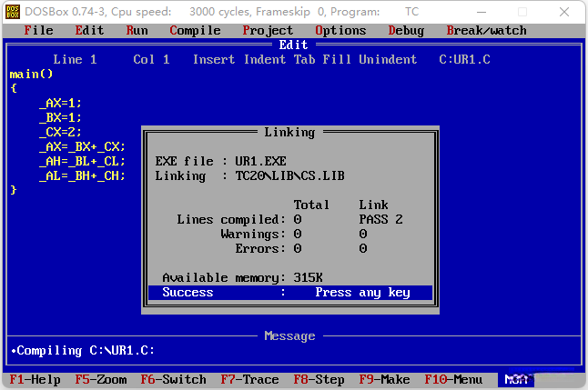Click the 'Success : Press any key' bar
Screen dimensions: 588x390
tap(290, 292)
